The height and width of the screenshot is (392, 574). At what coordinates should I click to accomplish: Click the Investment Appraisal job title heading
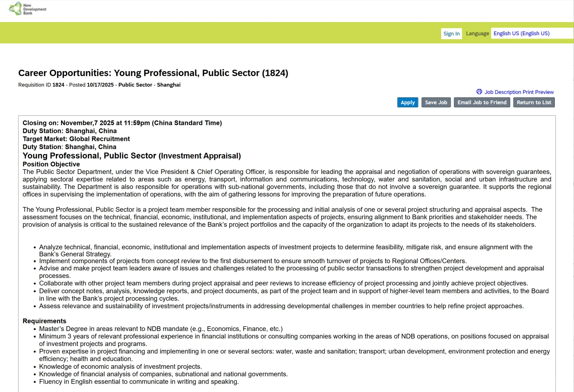[131, 156]
